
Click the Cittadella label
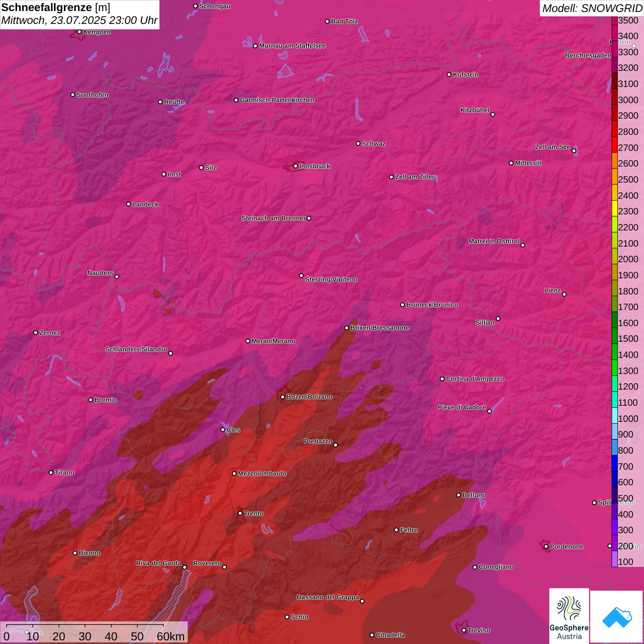390,635
